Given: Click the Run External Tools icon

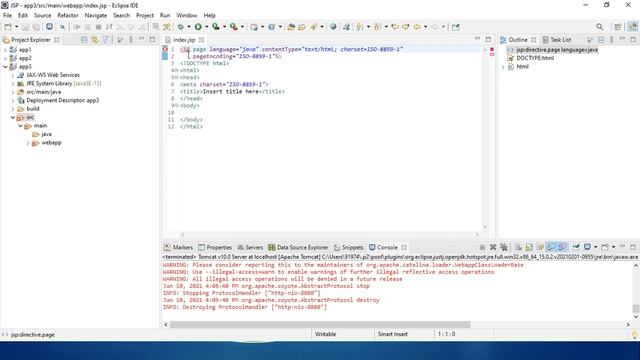Looking at the screenshot, I should click(233, 27).
